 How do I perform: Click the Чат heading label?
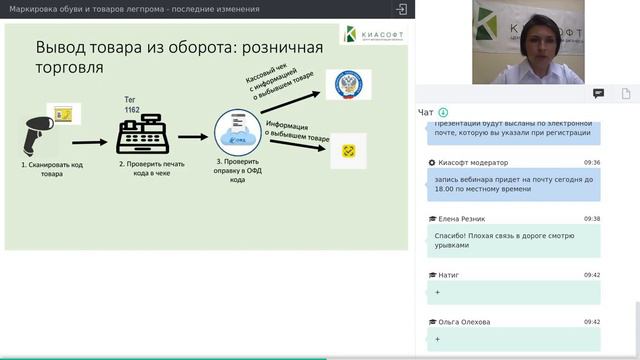click(425, 112)
